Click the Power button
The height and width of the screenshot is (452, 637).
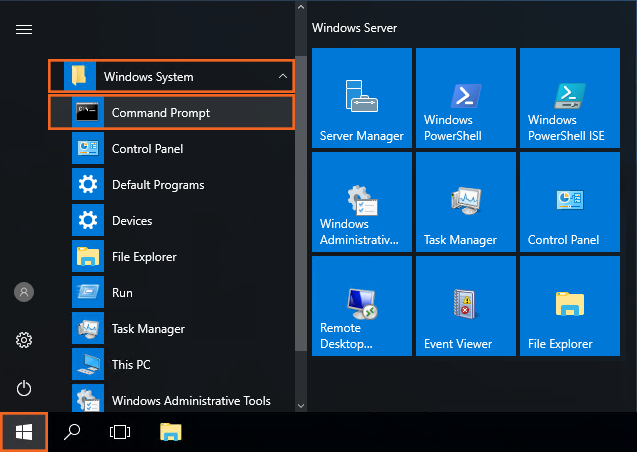click(x=24, y=388)
